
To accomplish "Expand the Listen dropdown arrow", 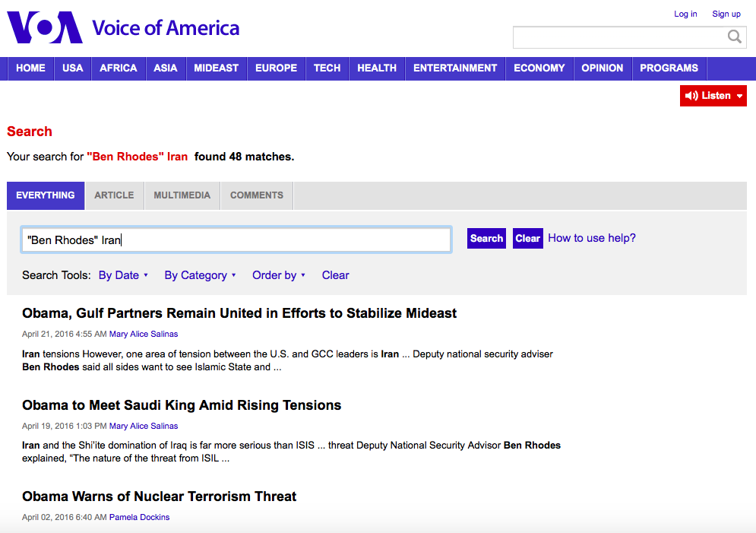I will tap(739, 96).
